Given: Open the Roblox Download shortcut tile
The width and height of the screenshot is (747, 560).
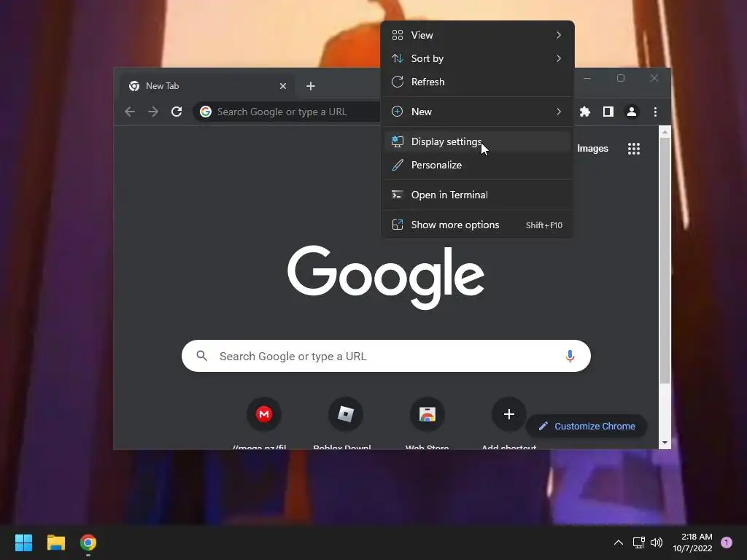Looking at the screenshot, I should pos(345,414).
